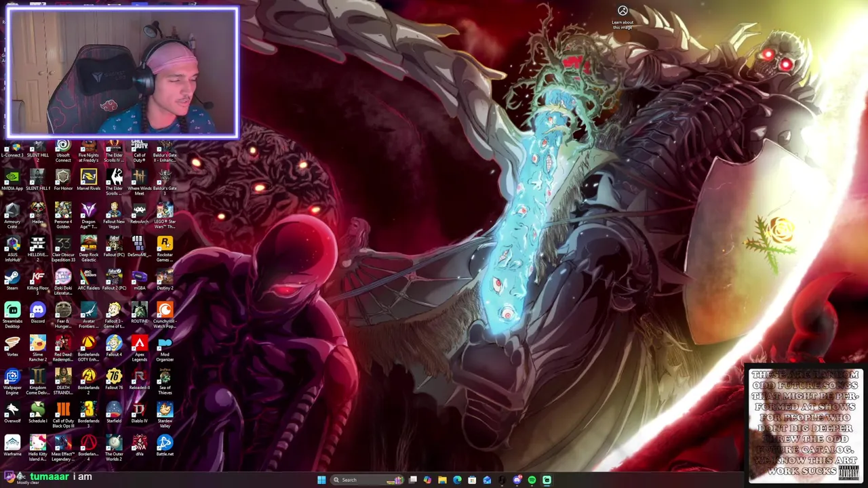
Task: Select the Overwolf desktop shortcut
Action: [12, 413]
